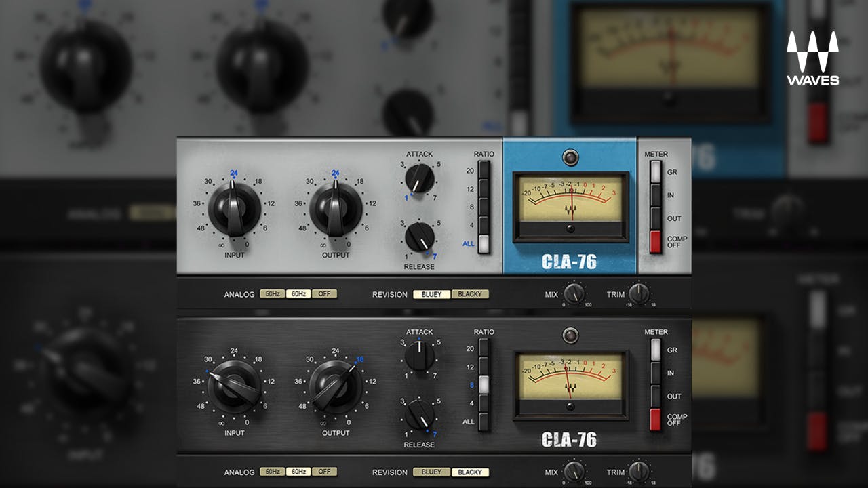Screen dimensions: 868x488
Task: Set black unit meter to IN
Action: pos(655,373)
